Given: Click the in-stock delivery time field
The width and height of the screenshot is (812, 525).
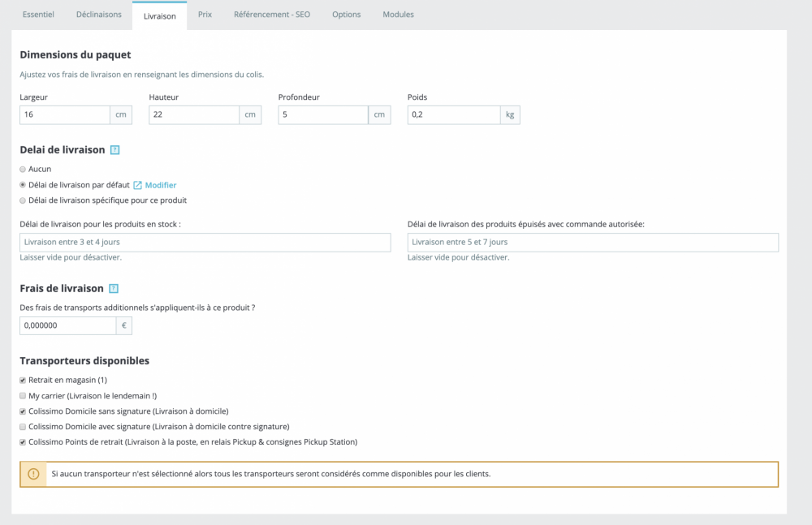Looking at the screenshot, I should [x=205, y=243].
